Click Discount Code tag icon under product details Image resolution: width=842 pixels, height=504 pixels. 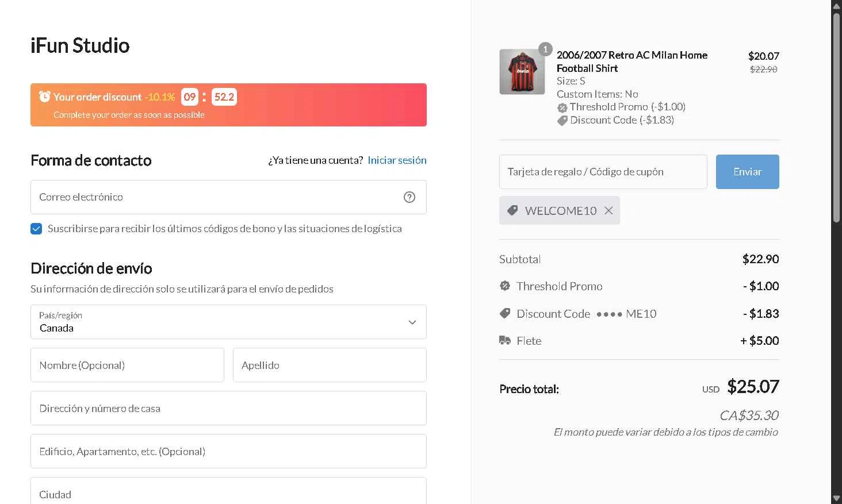pyautogui.click(x=562, y=121)
